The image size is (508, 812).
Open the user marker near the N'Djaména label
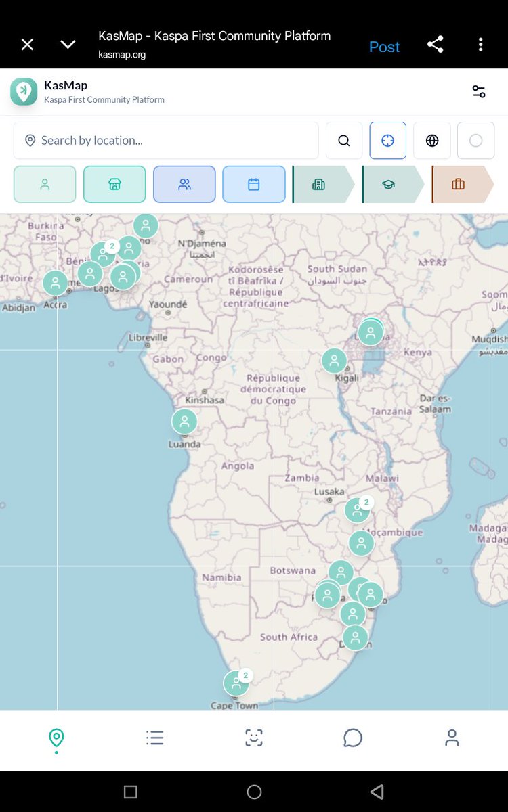pos(146,226)
